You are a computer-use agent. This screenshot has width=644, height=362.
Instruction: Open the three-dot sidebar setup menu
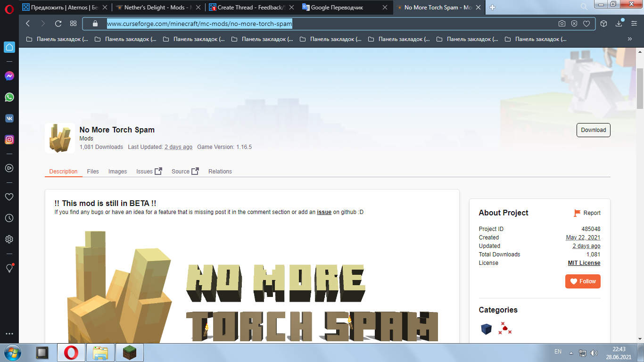(9, 334)
